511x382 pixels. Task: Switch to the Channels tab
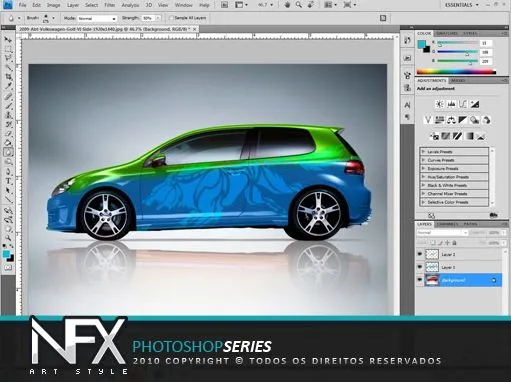pyautogui.click(x=447, y=224)
